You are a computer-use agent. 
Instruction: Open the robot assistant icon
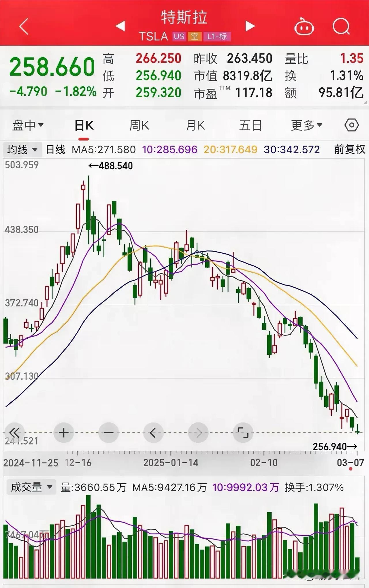[x=304, y=27]
